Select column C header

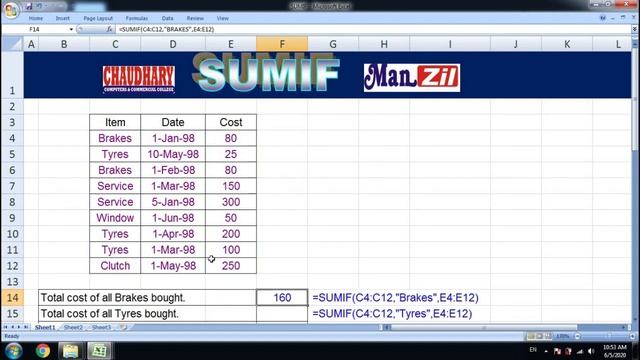point(115,44)
